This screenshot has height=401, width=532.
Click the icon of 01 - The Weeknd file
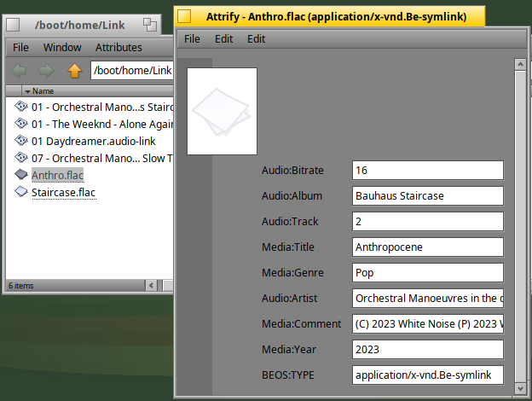tap(21, 124)
